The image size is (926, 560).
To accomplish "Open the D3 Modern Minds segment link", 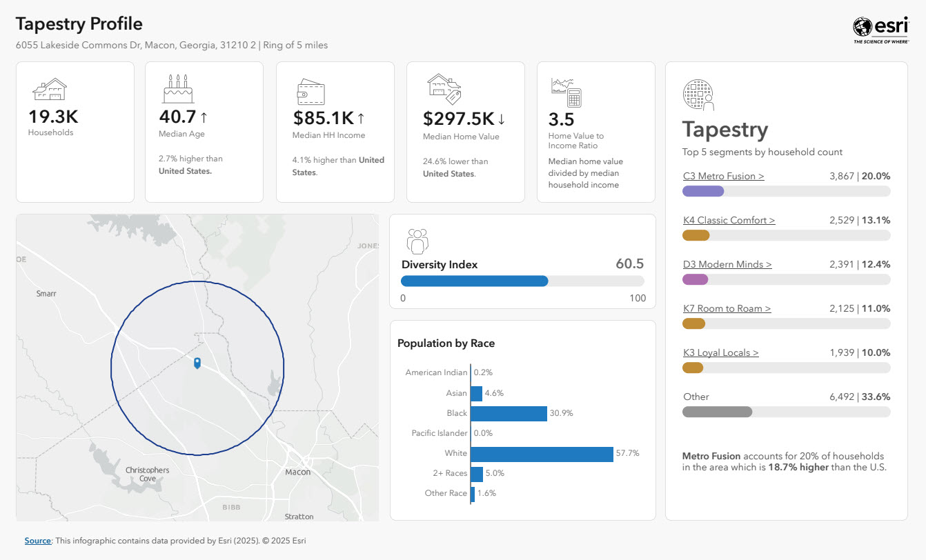I will coord(727,264).
